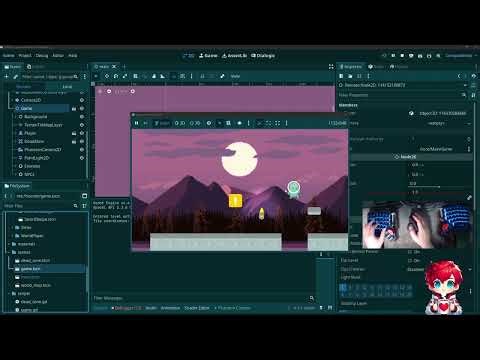Stop the running project
This screenshot has width=480, height=360.
[x=402, y=56]
